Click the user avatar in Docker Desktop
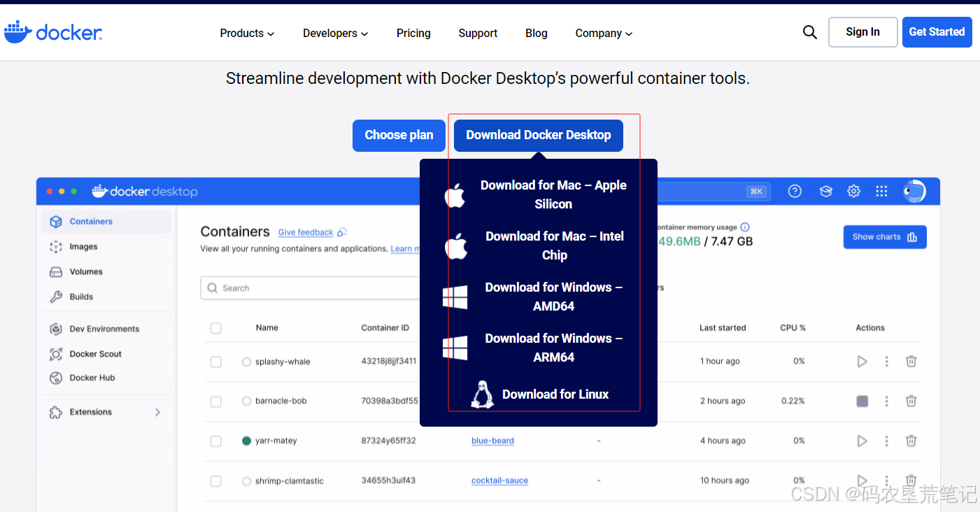The height and width of the screenshot is (512, 980). coord(914,191)
